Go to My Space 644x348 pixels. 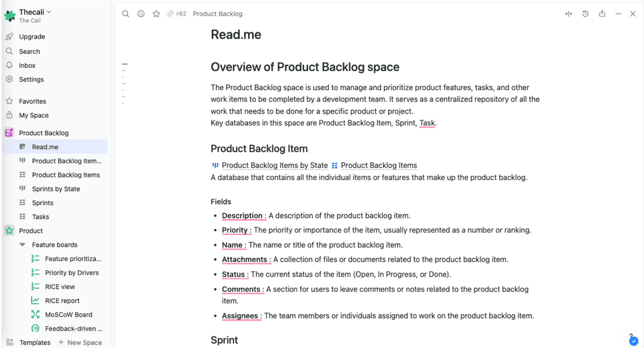coord(35,115)
